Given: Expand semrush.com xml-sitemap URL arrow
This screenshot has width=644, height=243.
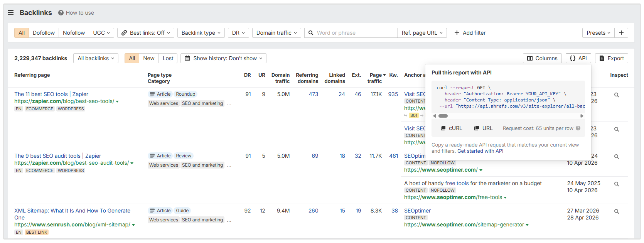Looking at the screenshot, I should pos(133,225).
